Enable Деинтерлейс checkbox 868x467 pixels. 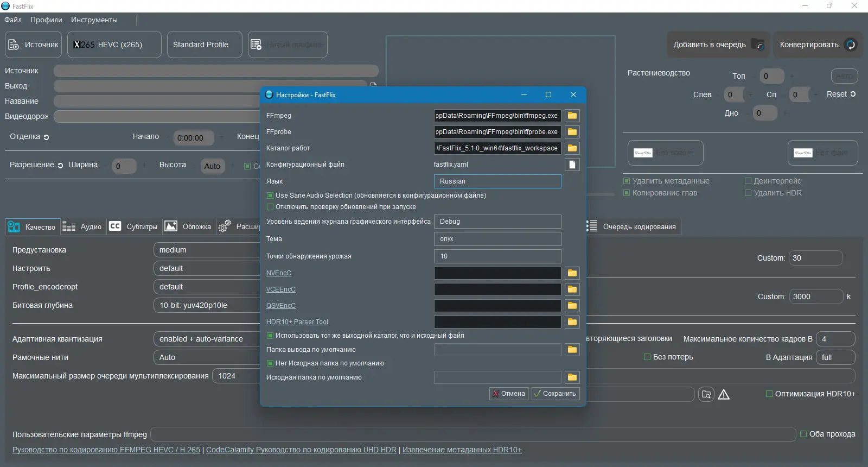[x=748, y=181]
